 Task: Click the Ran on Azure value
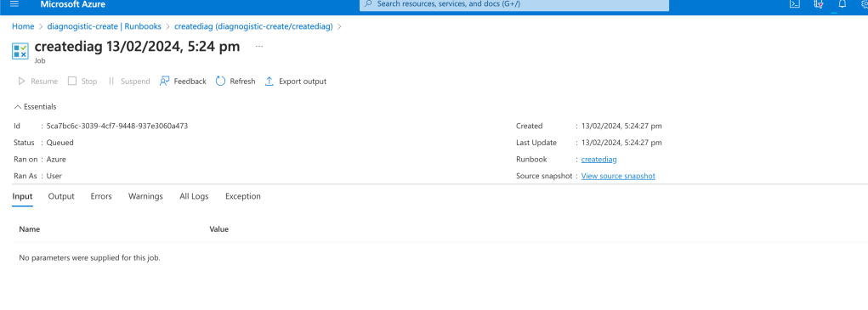click(x=56, y=159)
